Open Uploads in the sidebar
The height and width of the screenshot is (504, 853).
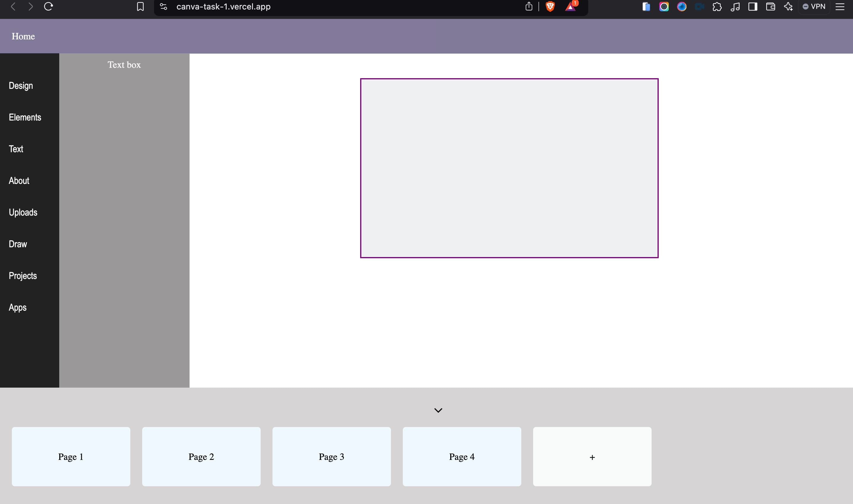coord(23,212)
